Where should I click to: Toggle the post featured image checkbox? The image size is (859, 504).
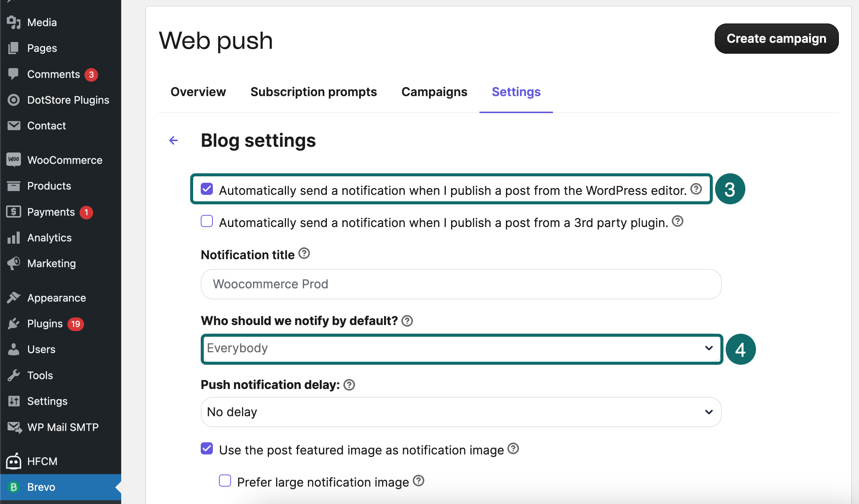[x=207, y=449]
